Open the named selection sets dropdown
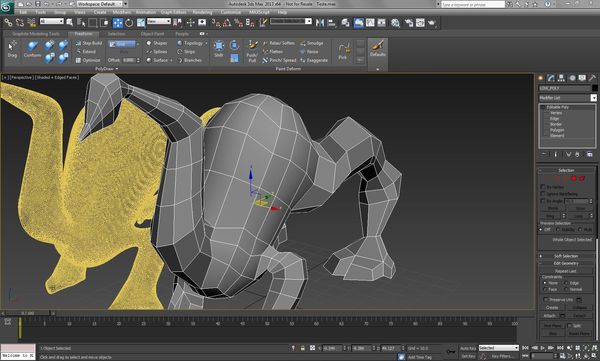The image size is (600, 361). click(x=291, y=21)
